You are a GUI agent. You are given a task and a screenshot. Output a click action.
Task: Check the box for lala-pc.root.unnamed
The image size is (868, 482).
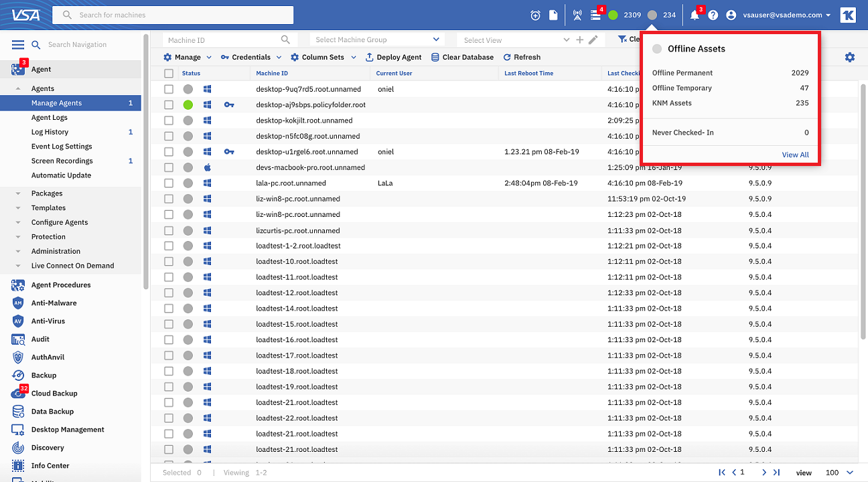[169, 183]
